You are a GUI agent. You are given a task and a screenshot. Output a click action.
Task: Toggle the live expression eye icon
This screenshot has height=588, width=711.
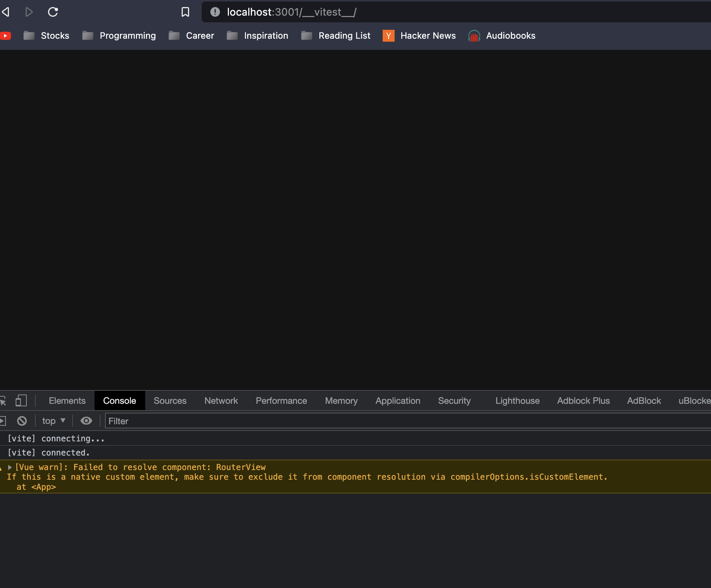(86, 421)
